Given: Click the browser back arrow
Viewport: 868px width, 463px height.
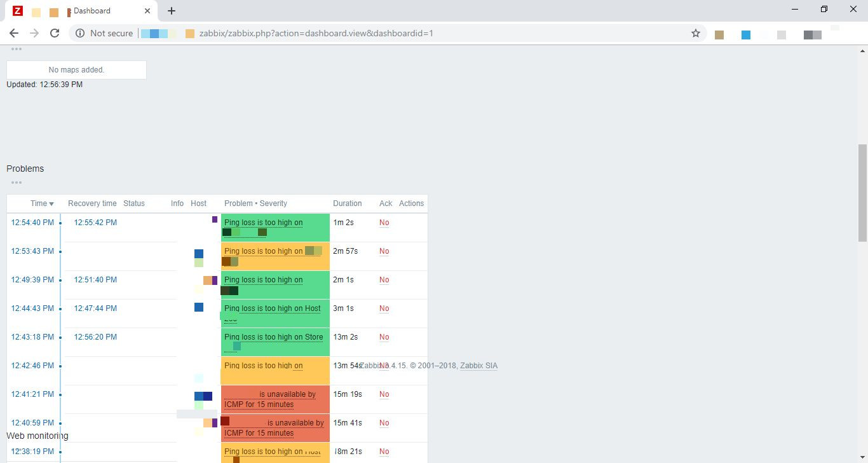Looking at the screenshot, I should click(x=13, y=33).
